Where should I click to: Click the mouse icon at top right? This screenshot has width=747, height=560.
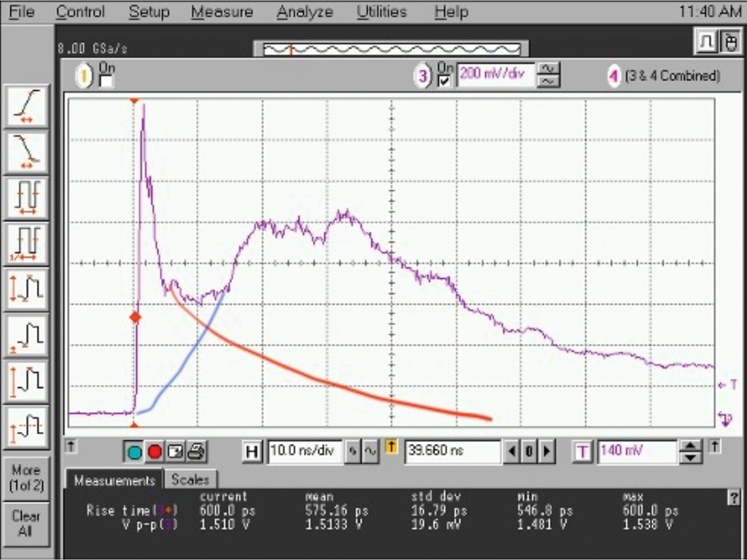point(731,42)
